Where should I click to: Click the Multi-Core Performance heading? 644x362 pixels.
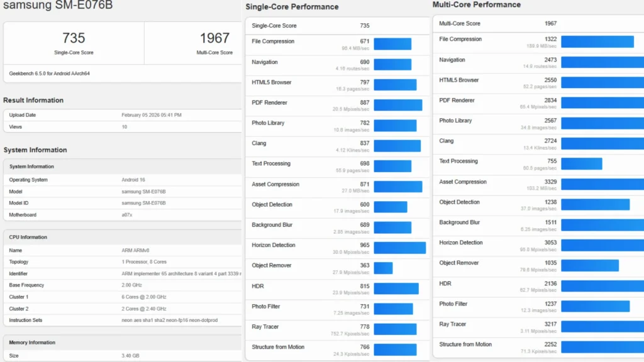click(x=477, y=4)
